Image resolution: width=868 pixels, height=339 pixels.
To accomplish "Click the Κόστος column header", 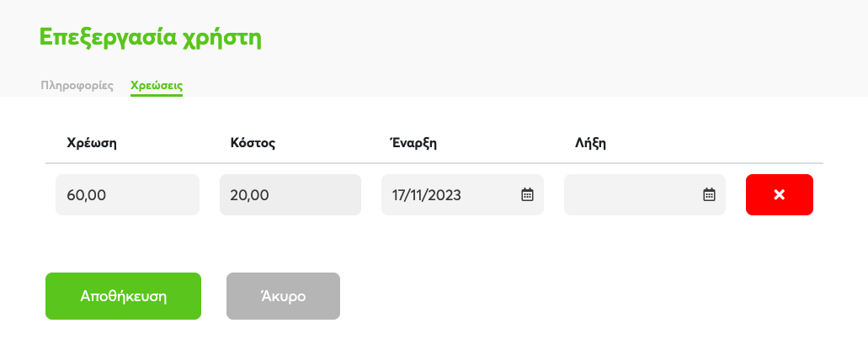I will (253, 143).
